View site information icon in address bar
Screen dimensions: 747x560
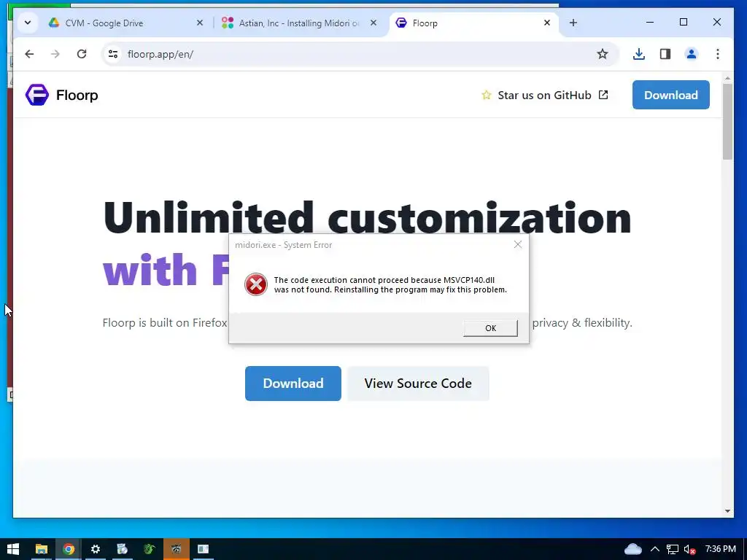[113, 54]
